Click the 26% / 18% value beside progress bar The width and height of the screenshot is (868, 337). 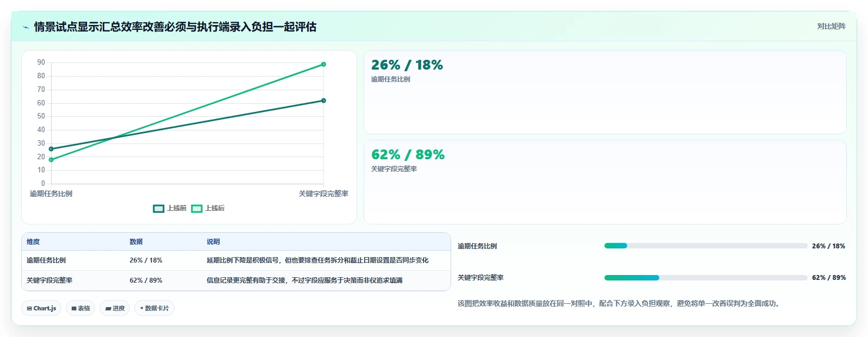(x=828, y=246)
